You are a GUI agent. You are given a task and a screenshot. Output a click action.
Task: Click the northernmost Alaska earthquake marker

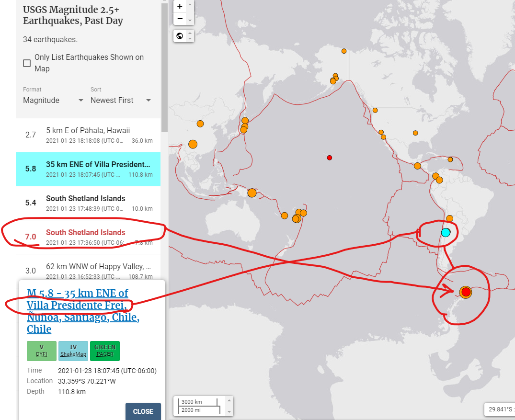click(x=344, y=51)
